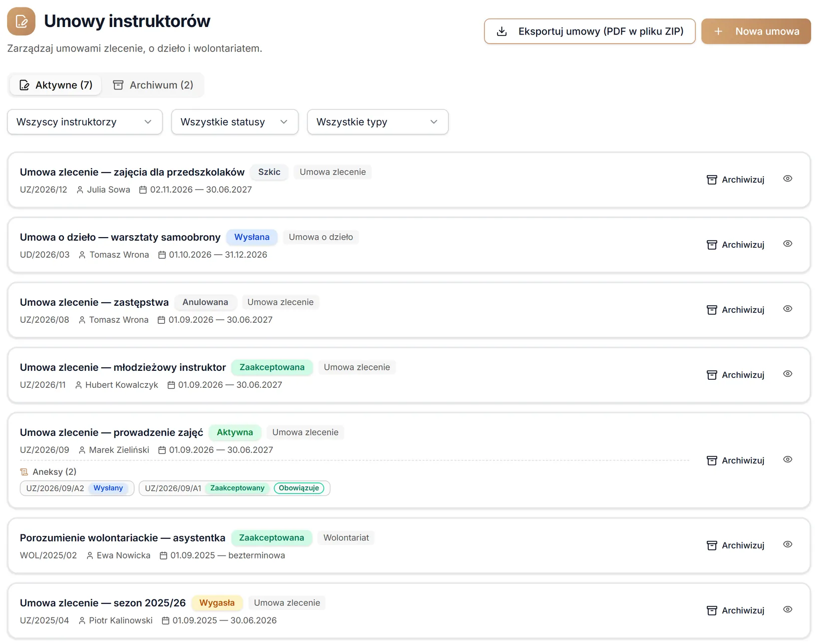The image size is (821, 644).
Task: Click the Wysłana status badge
Action: [x=252, y=237]
